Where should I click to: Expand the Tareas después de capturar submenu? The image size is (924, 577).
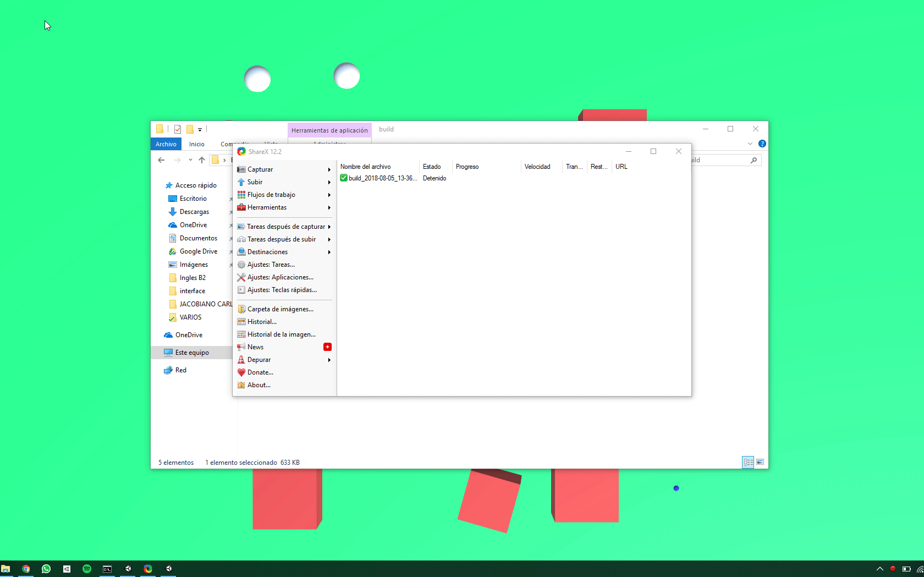point(285,226)
